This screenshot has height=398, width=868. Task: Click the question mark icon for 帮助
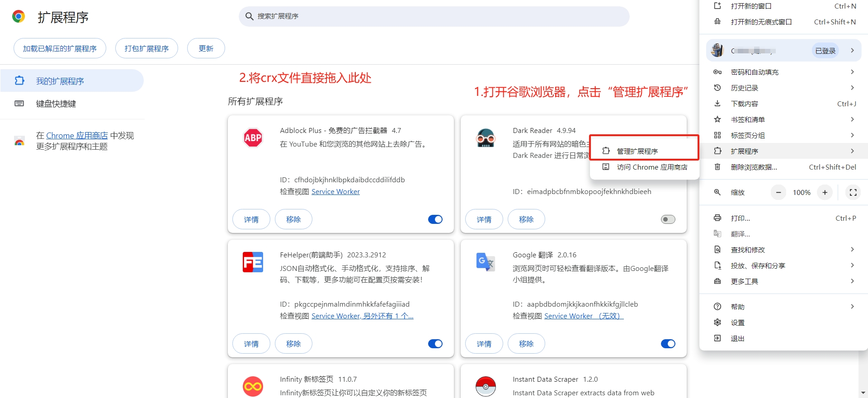717,307
